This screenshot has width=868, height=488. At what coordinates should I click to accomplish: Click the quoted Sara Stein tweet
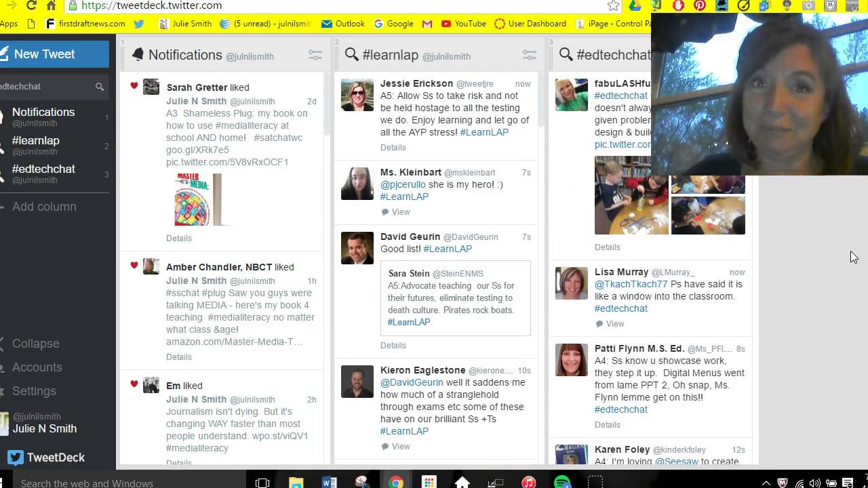[x=456, y=298]
